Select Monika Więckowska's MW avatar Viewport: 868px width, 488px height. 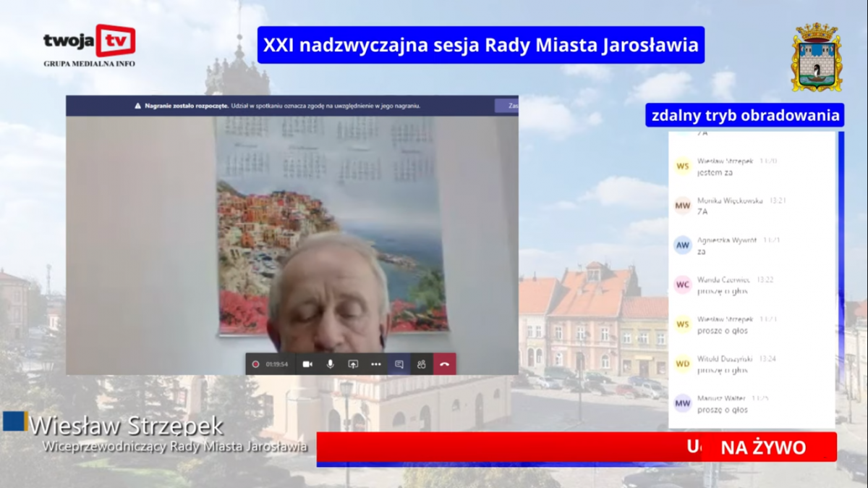click(683, 206)
